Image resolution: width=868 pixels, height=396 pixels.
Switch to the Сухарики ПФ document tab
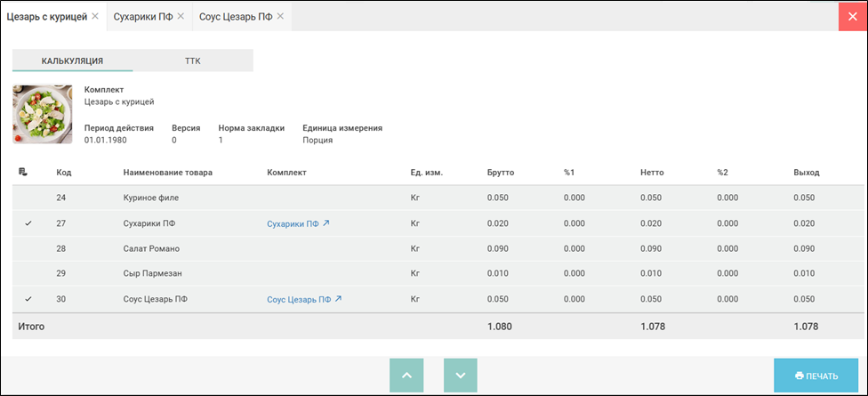(x=142, y=16)
